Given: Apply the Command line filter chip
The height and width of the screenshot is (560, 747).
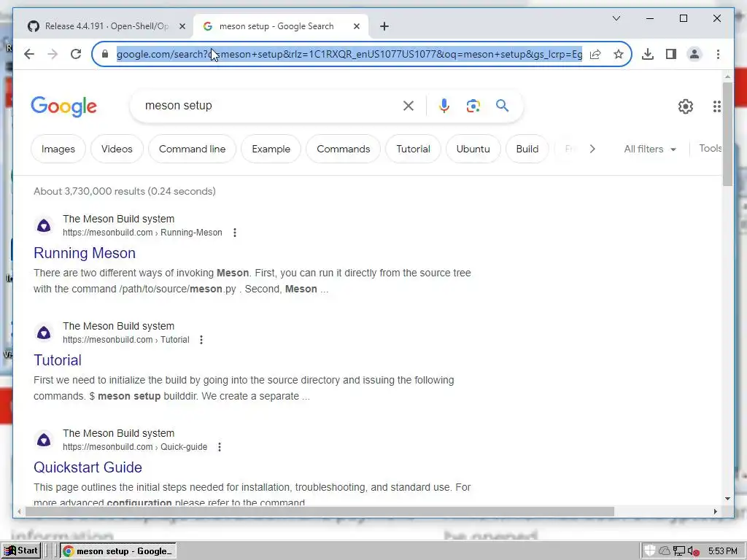Looking at the screenshot, I should (x=192, y=149).
